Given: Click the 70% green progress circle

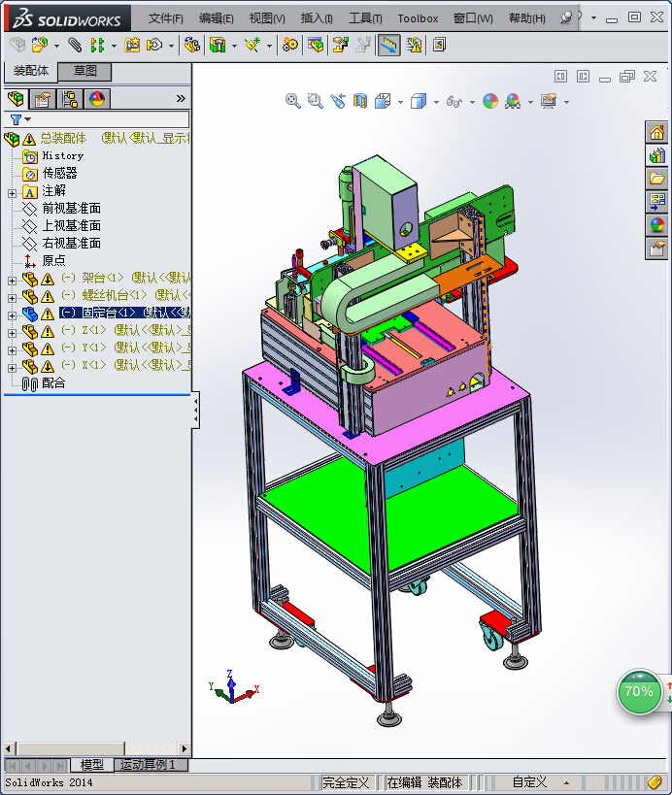Looking at the screenshot, I should (x=639, y=691).
